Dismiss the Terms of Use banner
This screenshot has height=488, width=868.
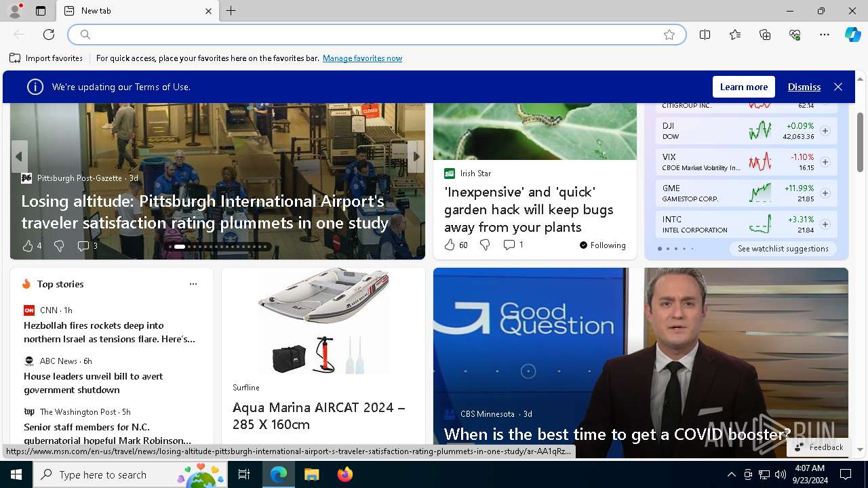(x=804, y=87)
